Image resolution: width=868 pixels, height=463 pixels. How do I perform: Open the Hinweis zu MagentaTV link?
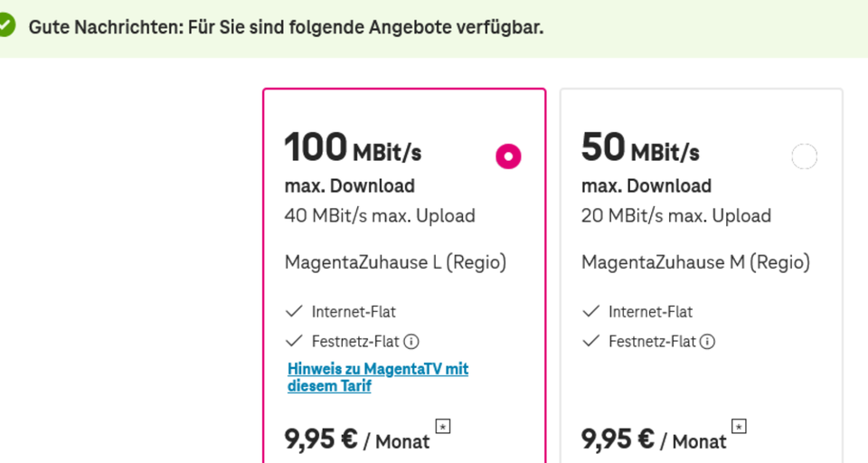coord(377,377)
